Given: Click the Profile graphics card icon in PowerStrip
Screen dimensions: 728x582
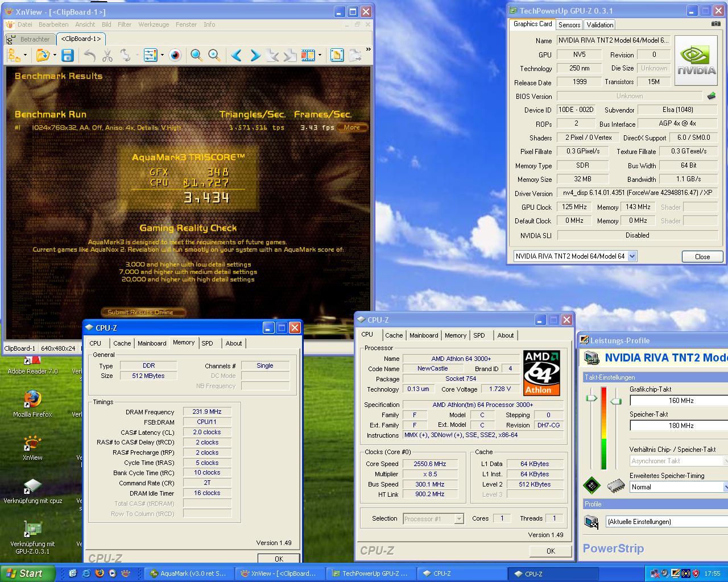Looking at the screenshot, I should tap(592, 521).
